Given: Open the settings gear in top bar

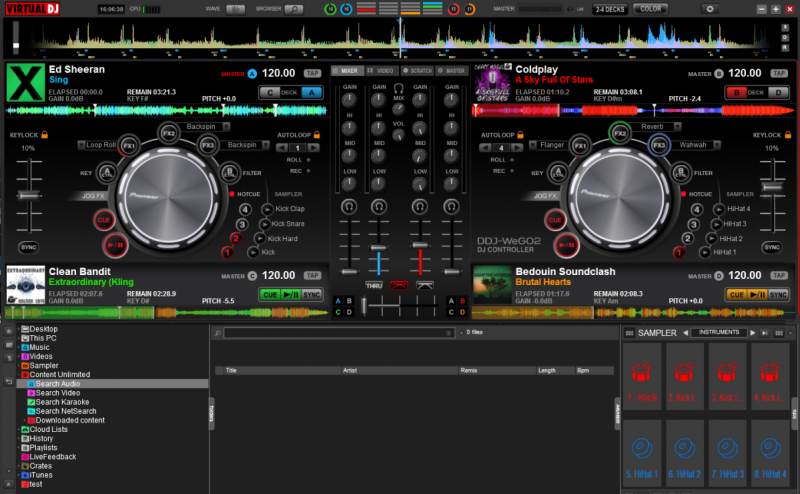Looking at the screenshot, I should click(x=709, y=9).
